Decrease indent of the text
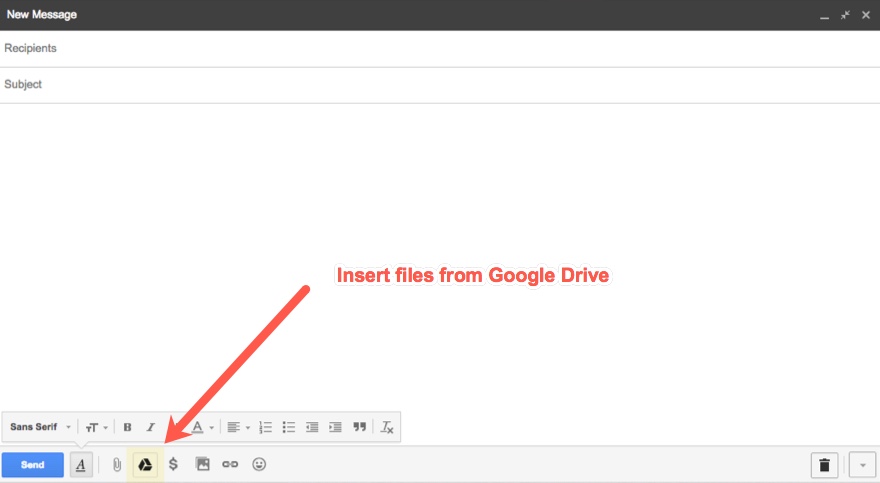This screenshot has height=483, width=880. click(312, 427)
